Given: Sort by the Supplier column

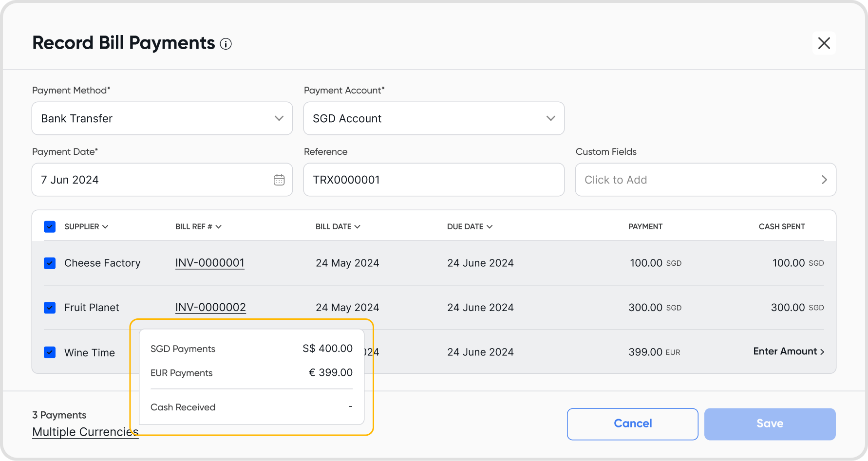Looking at the screenshot, I should coord(86,227).
